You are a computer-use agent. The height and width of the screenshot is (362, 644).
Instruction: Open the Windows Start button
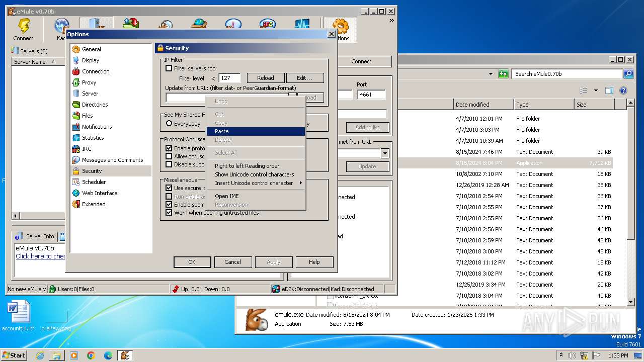pos(14,355)
